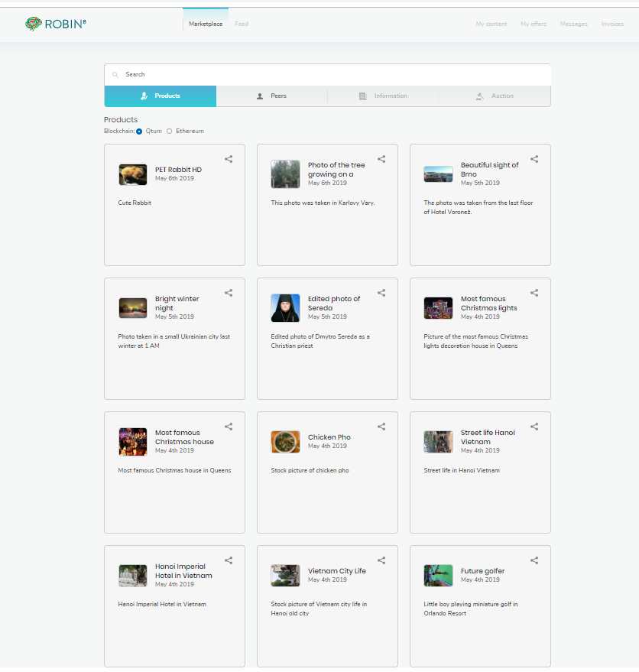Viewport: 639px width, 672px height.
Task: Click 'Edited photo of Dmytro Sereda' description
Action: pyautogui.click(x=320, y=341)
